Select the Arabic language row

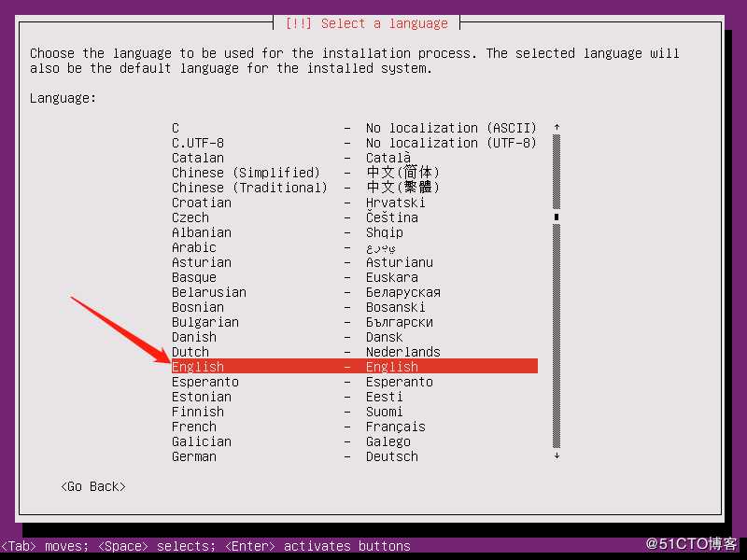(x=355, y=247)
